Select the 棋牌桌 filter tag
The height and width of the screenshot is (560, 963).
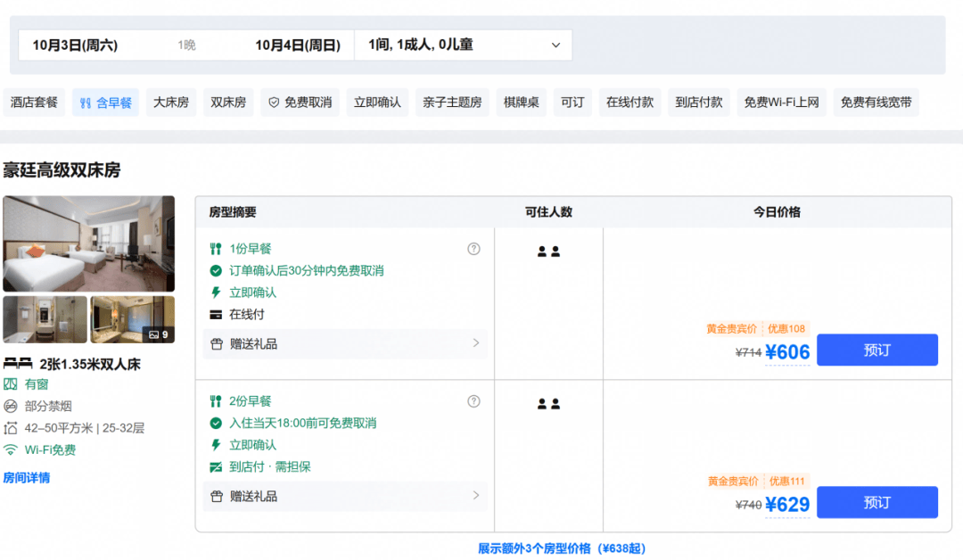[x=521, y=103]
